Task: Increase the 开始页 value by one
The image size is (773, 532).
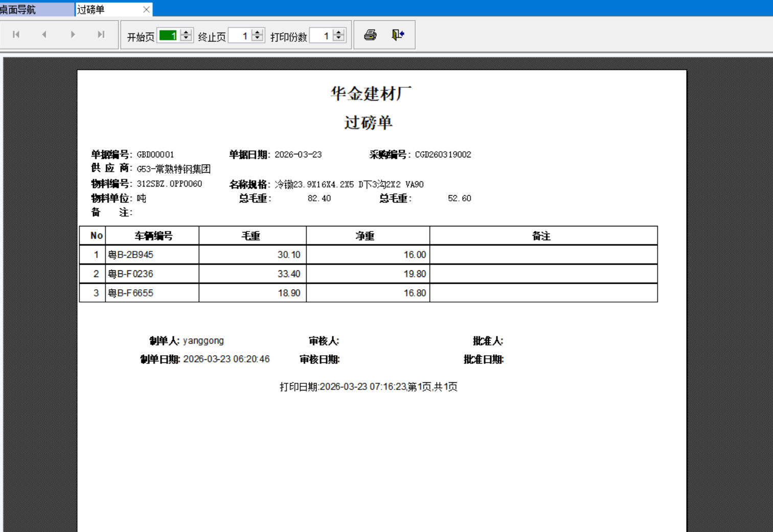Action: pyautogui.click(x=187, y=32)
